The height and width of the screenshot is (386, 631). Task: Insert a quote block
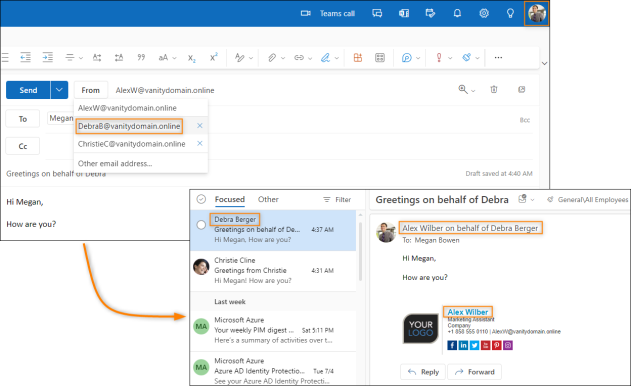(x=141, y=58)
